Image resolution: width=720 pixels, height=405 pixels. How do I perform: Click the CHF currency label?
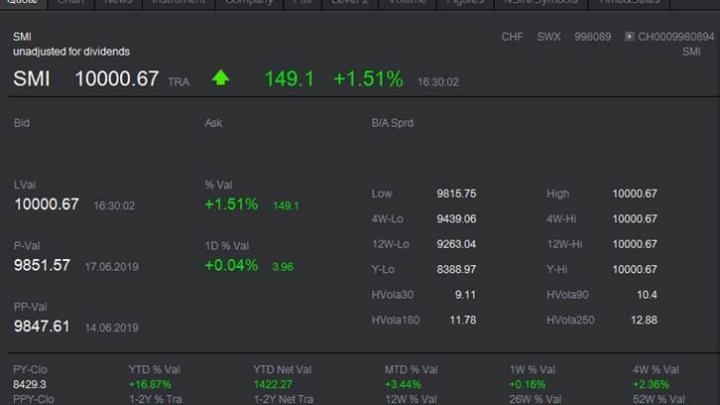pos(512,37)
